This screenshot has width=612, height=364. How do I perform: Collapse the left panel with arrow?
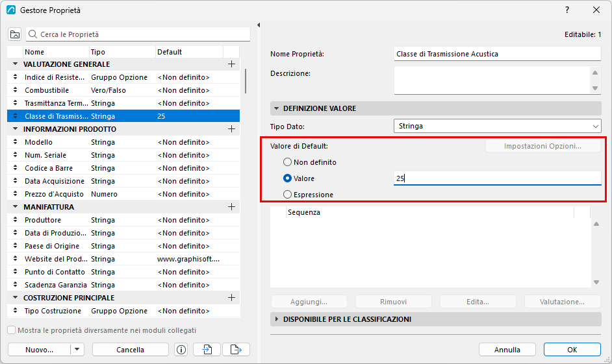pyautogui.click(x=259, y=25)
